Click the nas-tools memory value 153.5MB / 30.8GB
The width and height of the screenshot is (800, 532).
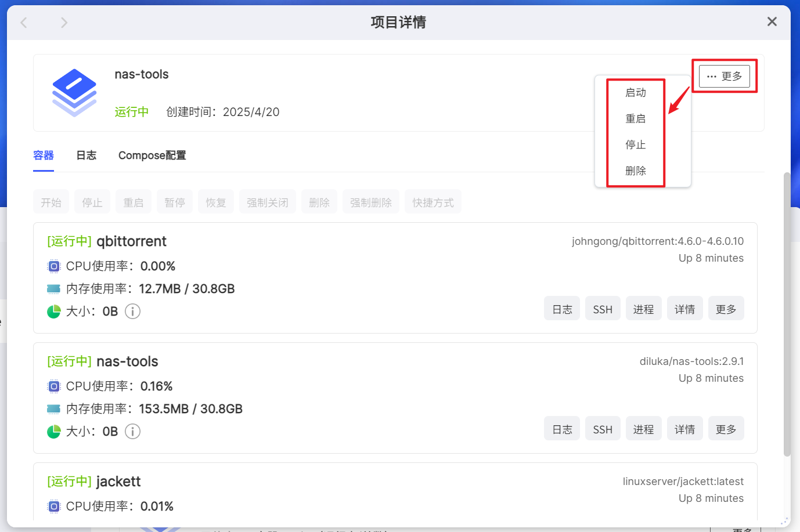tap(190, 409)
